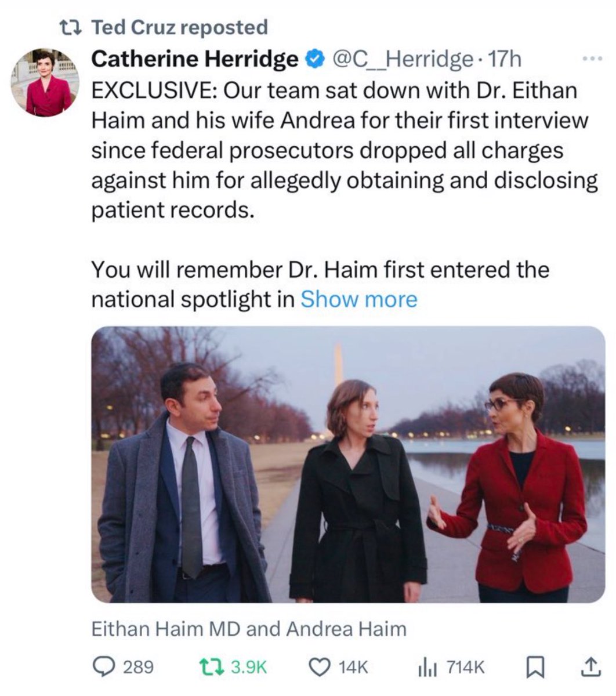Screen dimensions: 616x696
Task: Click the 289 replies count
Action: tap(138, 667)
